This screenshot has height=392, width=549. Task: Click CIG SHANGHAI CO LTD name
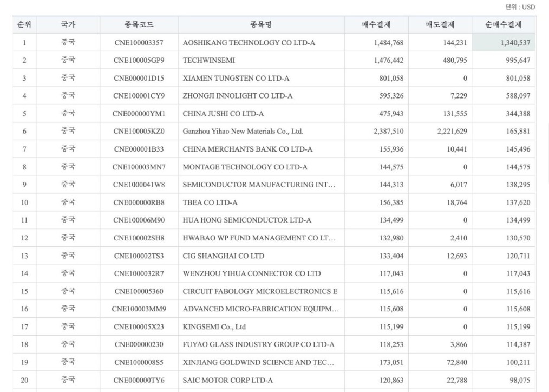pyautogui.click(x=224, y=256)
